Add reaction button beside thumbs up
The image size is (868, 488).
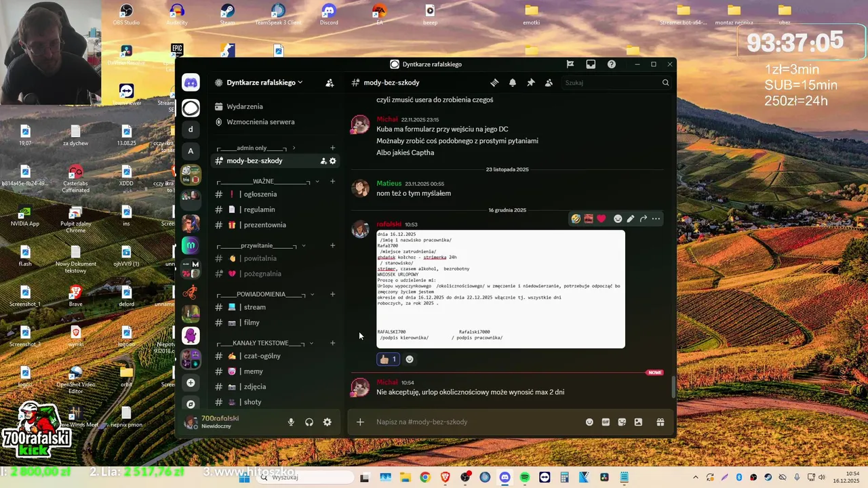pos(410,359)
